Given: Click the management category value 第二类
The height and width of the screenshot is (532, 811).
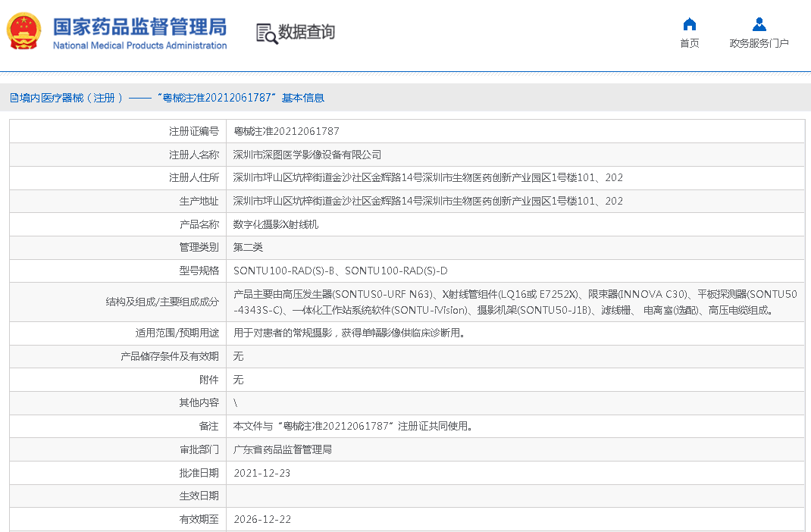Looking at the screenshot, I should coord(248,247).
